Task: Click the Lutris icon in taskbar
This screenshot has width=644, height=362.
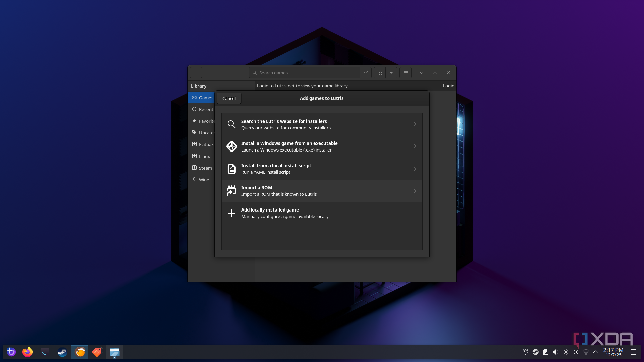Action: click(x=80, y=352)
